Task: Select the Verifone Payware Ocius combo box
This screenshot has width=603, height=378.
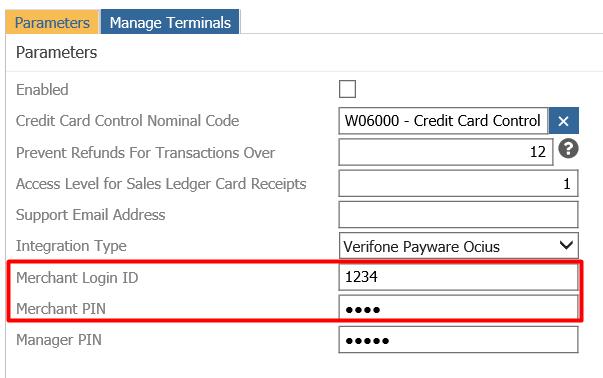Action: (x=458, y=245)
